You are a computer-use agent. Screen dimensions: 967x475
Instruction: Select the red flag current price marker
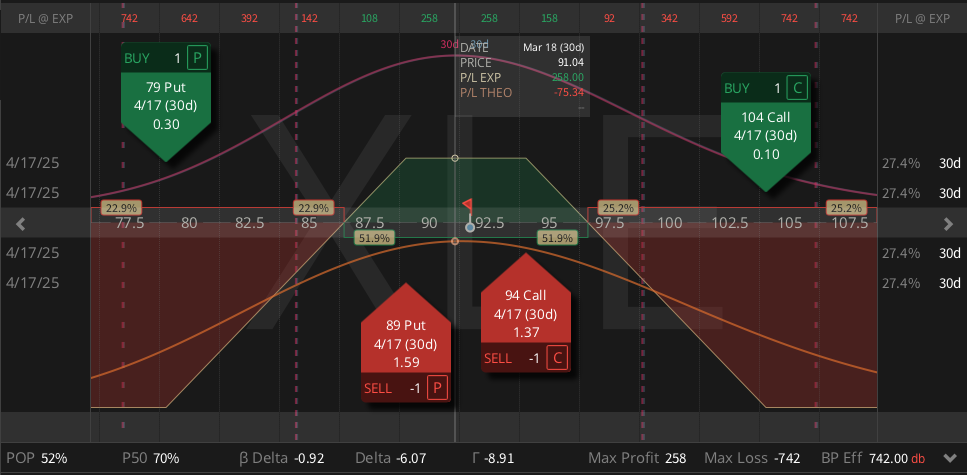click(x=467, y=204)
